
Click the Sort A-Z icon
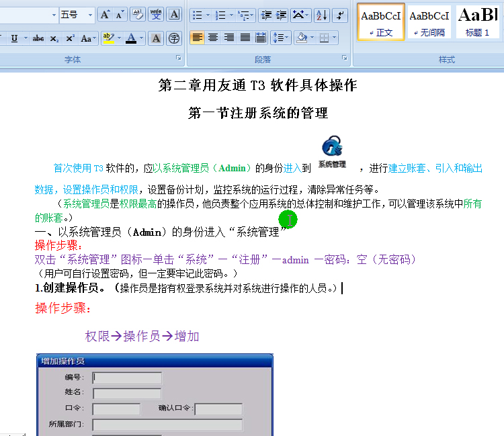click(x=322, y=15)
